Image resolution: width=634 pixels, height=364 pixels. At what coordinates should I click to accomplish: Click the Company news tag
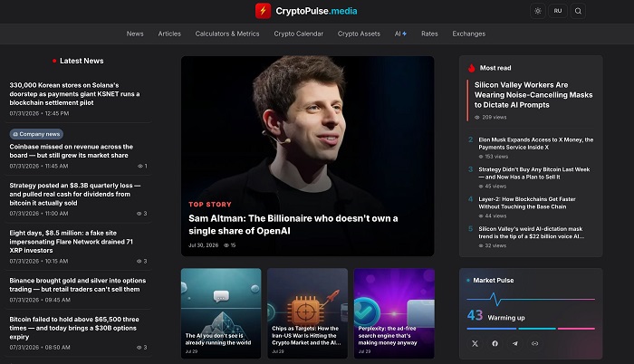[36, 134]
